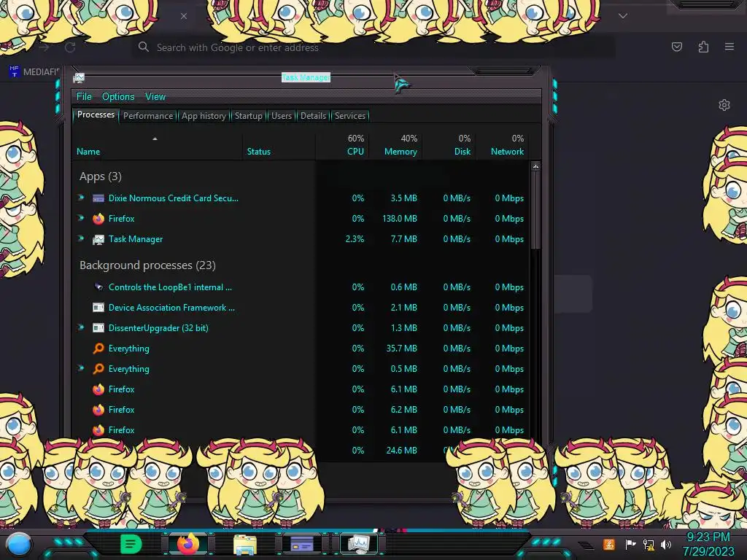Close the Firefox tab with X
The height and width of the screenshot is (560, 747).
(184, 16)
